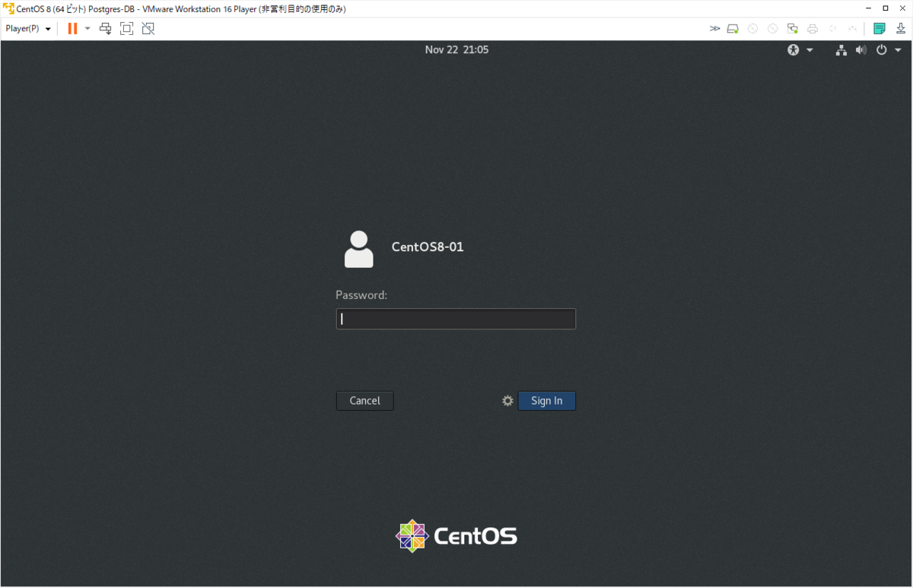Click the wired network status icon

click(x=841, y=50)
